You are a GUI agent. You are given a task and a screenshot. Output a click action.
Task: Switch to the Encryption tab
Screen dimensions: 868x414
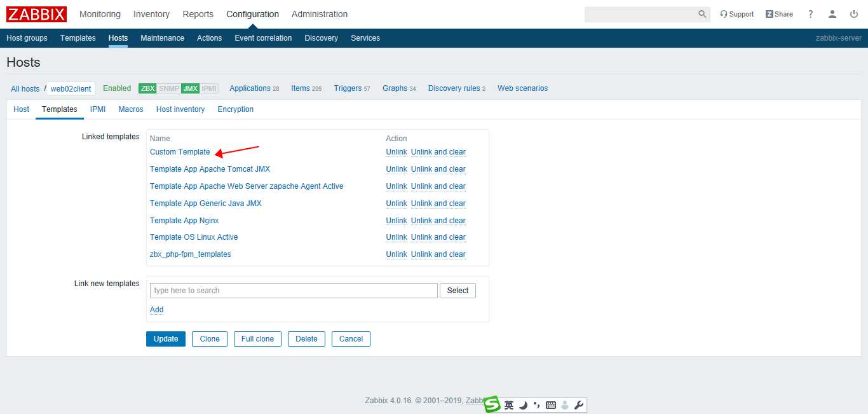(x=236, y=109)
